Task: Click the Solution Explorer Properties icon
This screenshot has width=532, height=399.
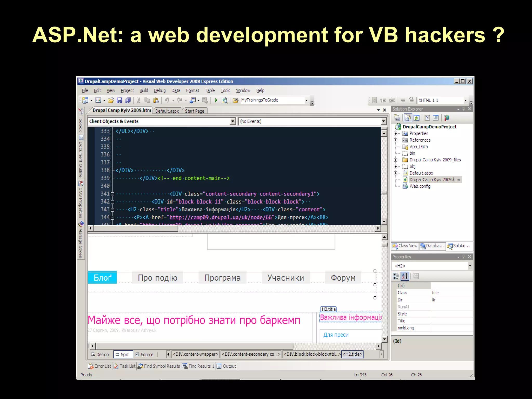Action: point(397,118)
